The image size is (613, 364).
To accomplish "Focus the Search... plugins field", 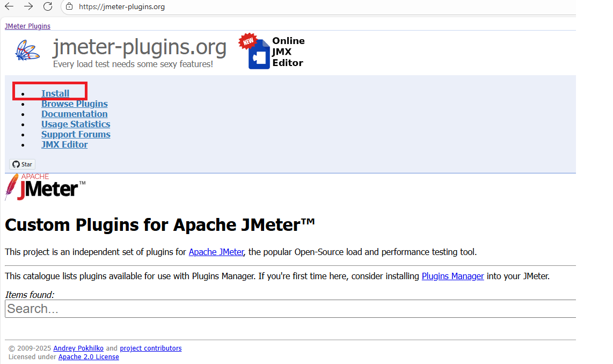I will (290, 309).
